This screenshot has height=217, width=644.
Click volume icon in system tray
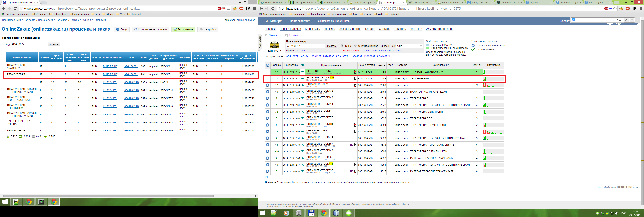[616, 213]
